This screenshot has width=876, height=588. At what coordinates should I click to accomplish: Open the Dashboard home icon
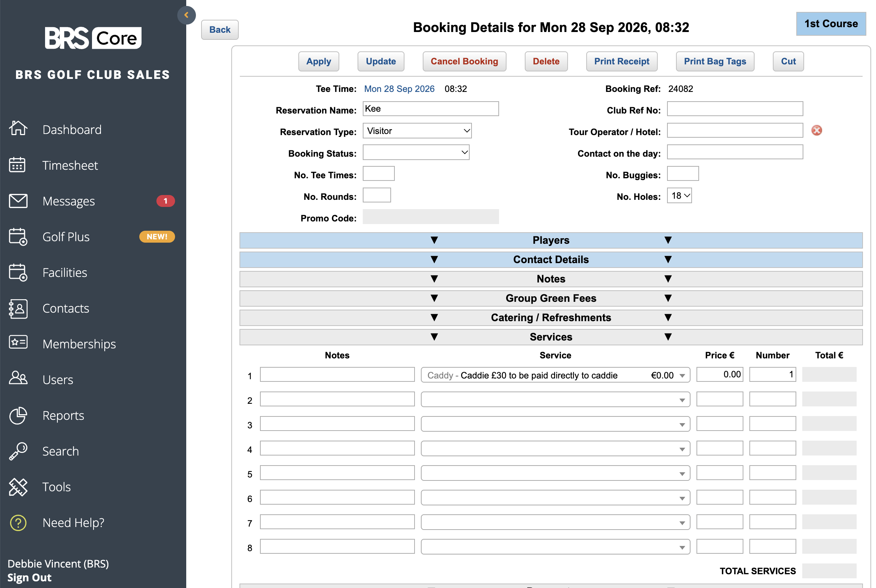pos(18,129)
